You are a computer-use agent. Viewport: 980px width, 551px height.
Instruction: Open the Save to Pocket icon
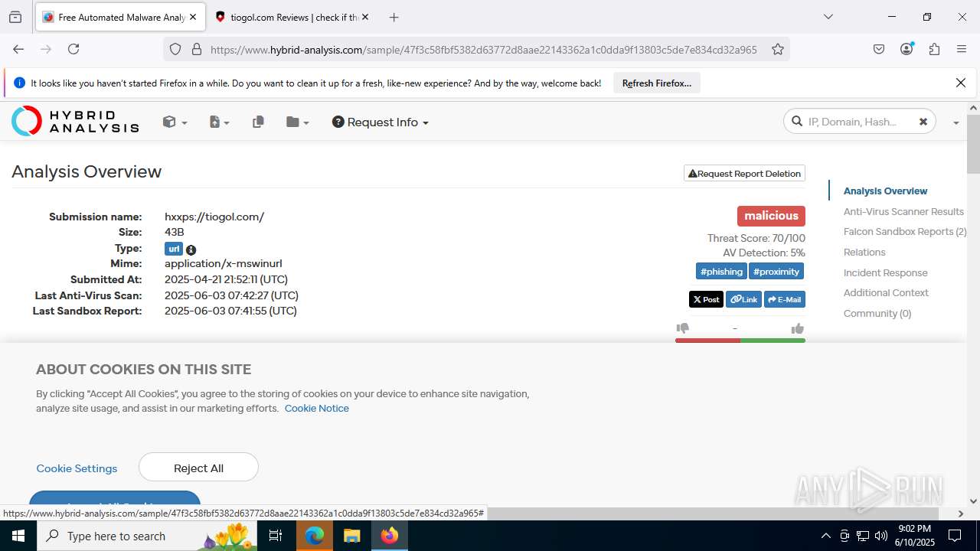tap(879, 49)
